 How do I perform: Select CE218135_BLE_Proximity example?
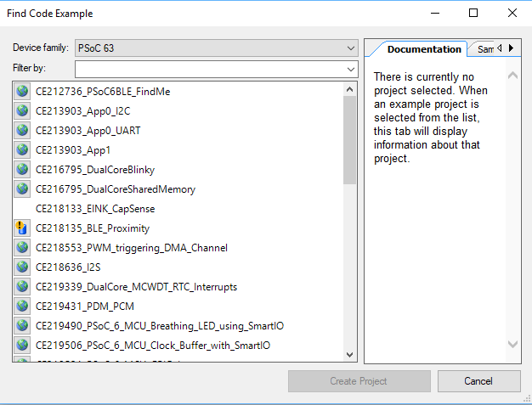(x=93, y=228)
